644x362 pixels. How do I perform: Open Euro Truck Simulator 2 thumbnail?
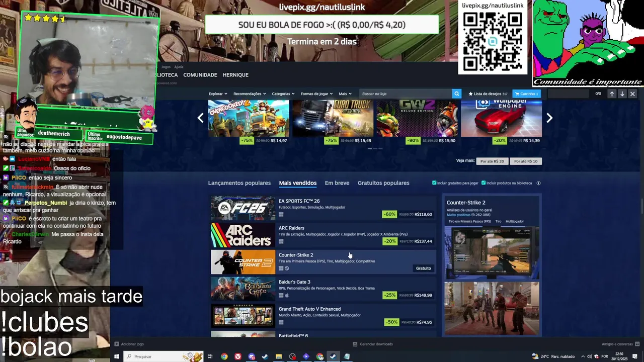(333, 119)
